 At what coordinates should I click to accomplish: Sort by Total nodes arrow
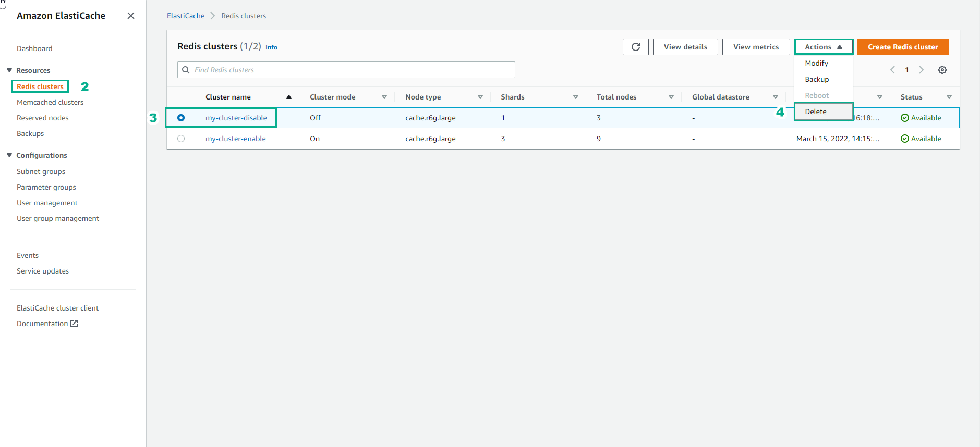pyautogui.click(x=671, y=97)
